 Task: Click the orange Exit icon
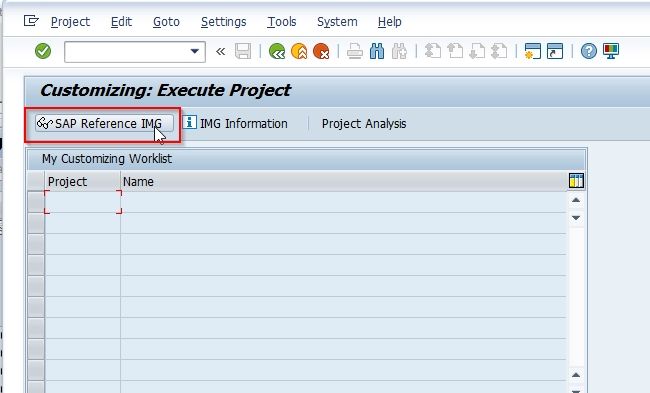click(299, 51)
